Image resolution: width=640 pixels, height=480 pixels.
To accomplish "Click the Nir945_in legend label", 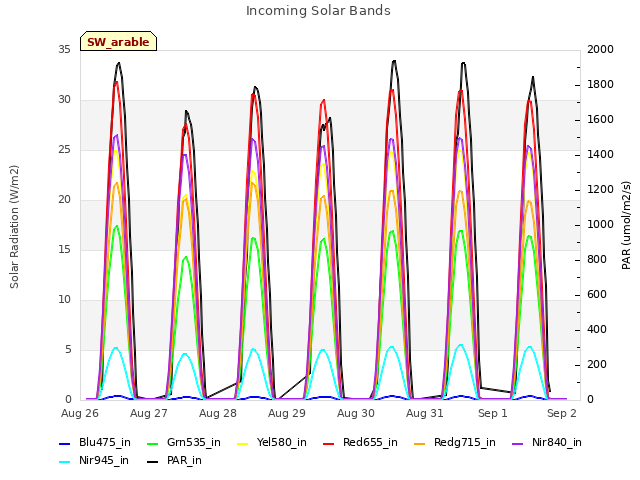I will 104,460.
